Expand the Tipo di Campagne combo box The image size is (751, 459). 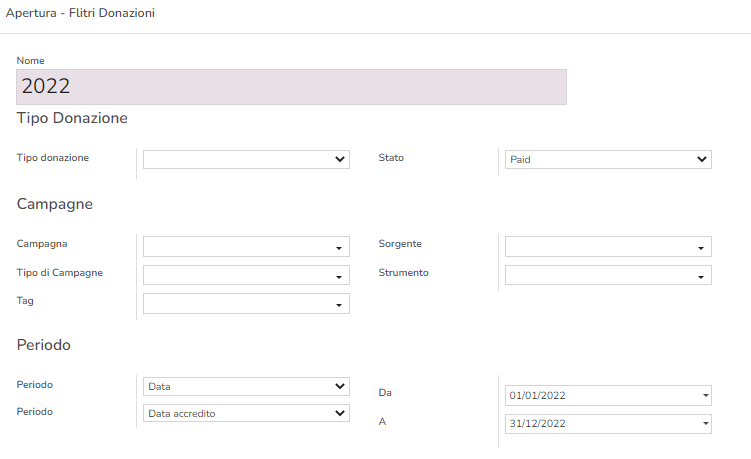click(246, 275)
